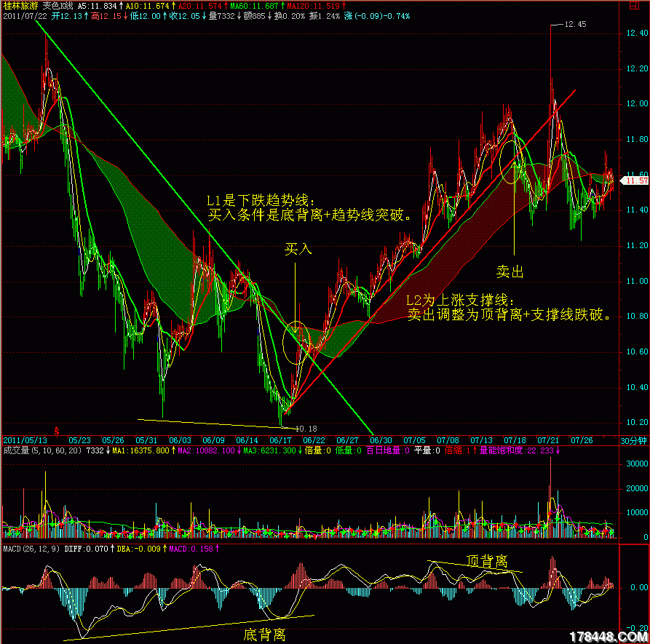Click the red $ marker on time axis

57,430
